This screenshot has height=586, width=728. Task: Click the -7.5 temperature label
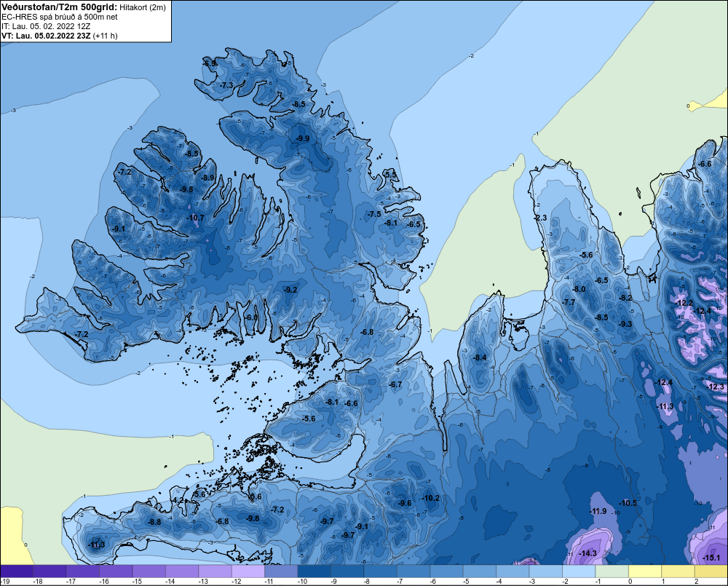(x=374, y=214)
